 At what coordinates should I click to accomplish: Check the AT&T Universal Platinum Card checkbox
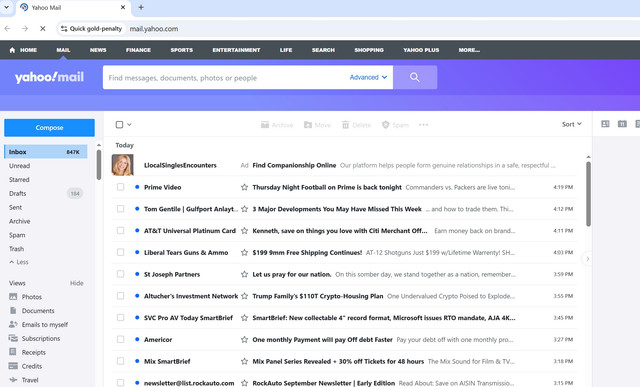(120, 231)
